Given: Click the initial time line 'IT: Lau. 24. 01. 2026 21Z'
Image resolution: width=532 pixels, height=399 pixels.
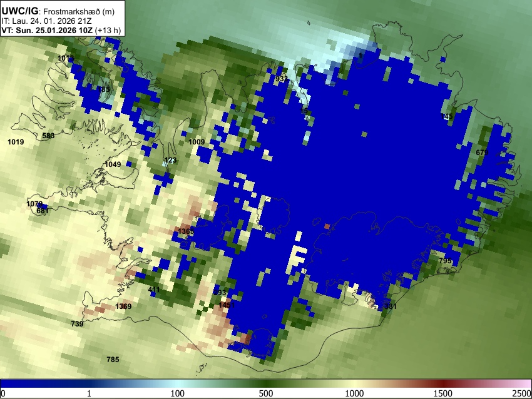Looking at the screenshot, I should click(x=46, y=21).
